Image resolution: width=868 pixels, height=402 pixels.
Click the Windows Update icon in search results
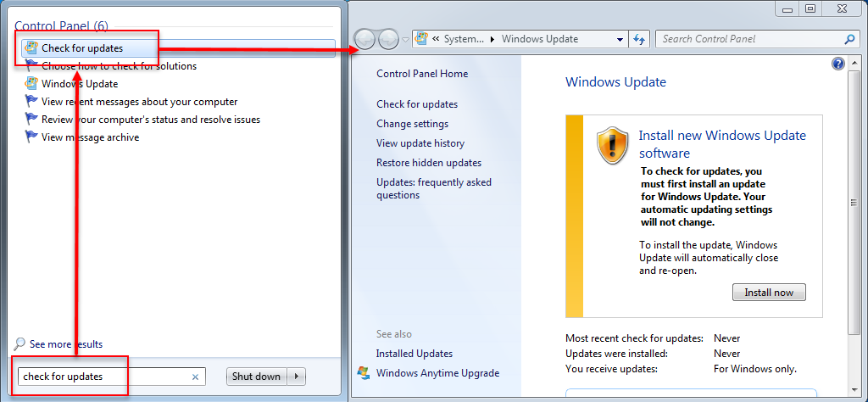[x=31, y=84]
